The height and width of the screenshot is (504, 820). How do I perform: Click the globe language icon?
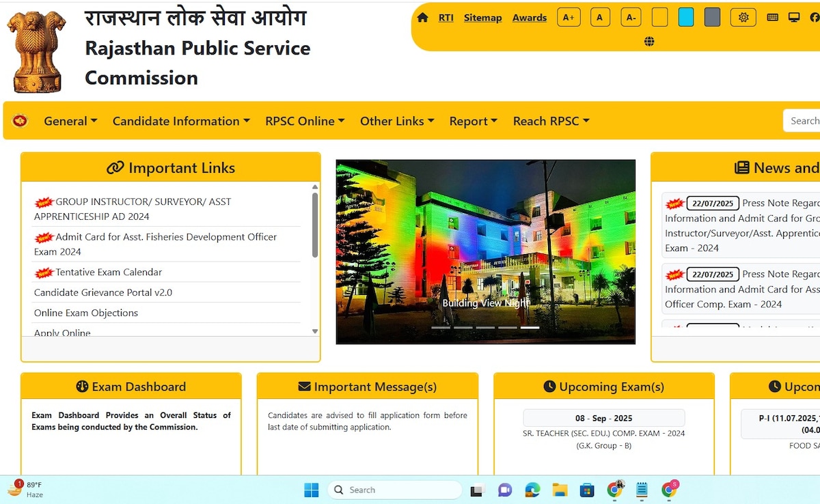coord(649,42)
